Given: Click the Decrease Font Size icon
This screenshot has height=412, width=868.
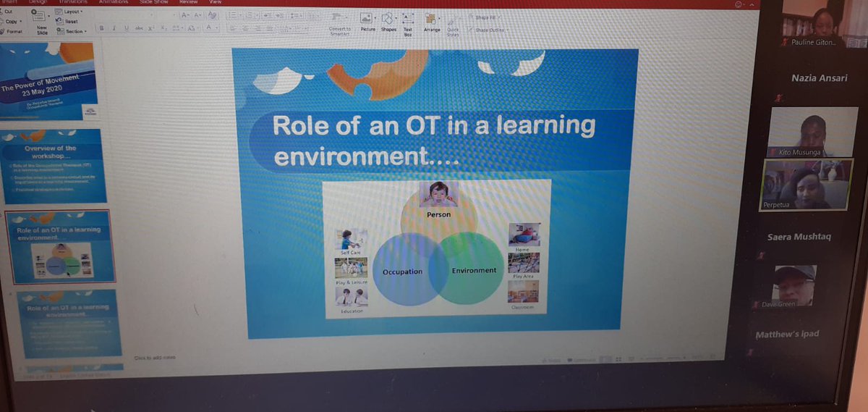Looking at the screenshot, I should pyautogui.click(x=198, y=15).
